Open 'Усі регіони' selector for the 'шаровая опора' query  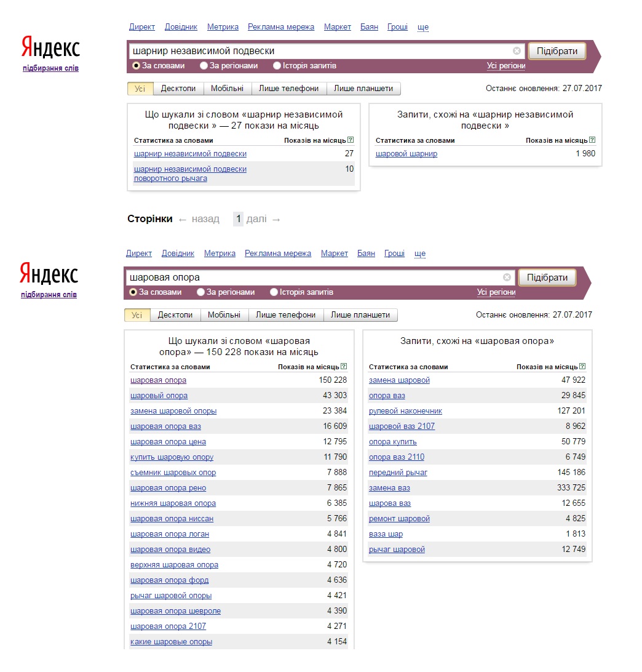tap(496, 292)
